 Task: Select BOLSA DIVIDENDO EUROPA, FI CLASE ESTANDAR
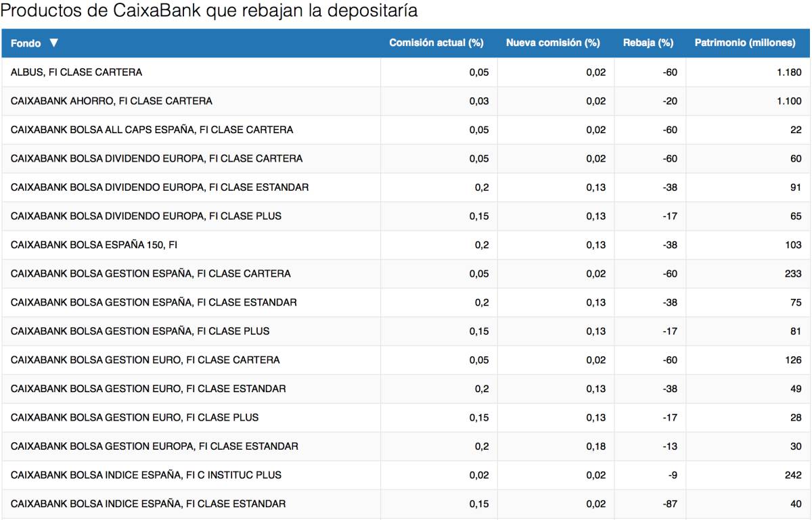406,187
